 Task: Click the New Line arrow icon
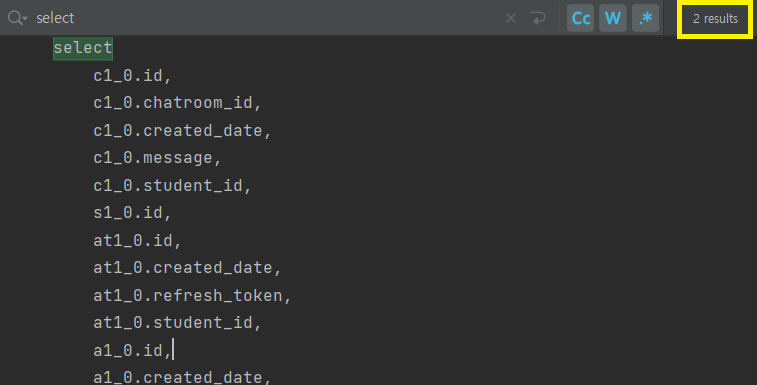(538, 18)
